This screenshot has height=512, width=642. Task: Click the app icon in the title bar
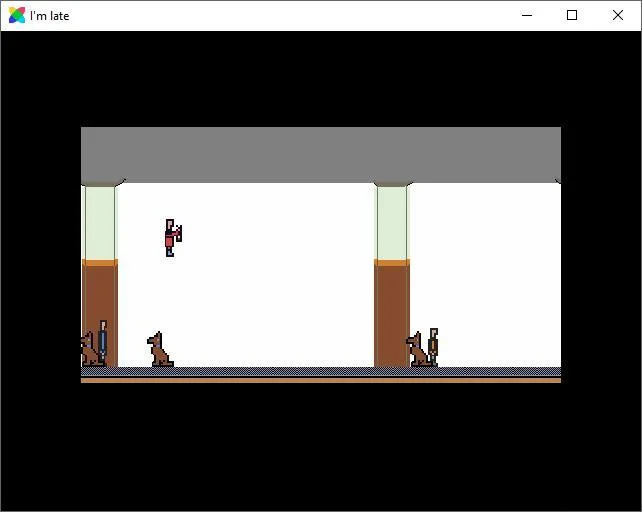tap(17, 16)
